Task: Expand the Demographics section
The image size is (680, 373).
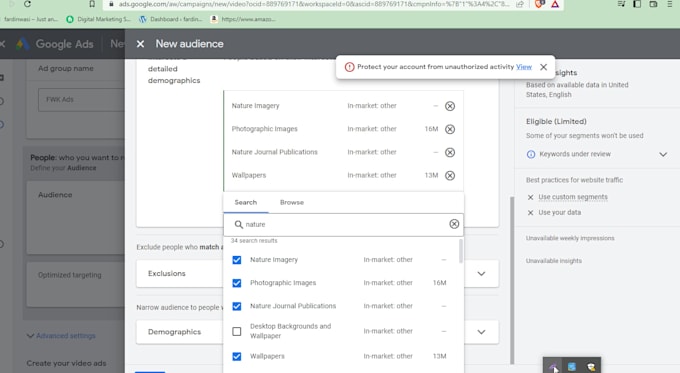Action: click(x=481, y=332)
